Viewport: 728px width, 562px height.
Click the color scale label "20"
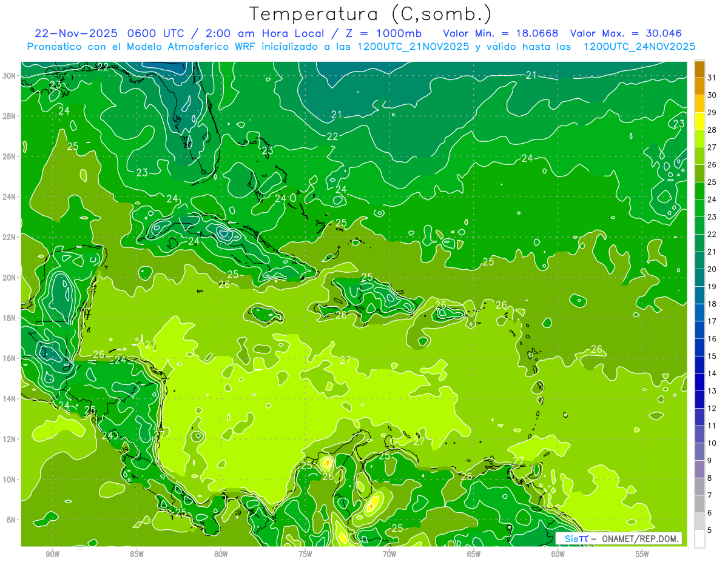click(712, 269)
